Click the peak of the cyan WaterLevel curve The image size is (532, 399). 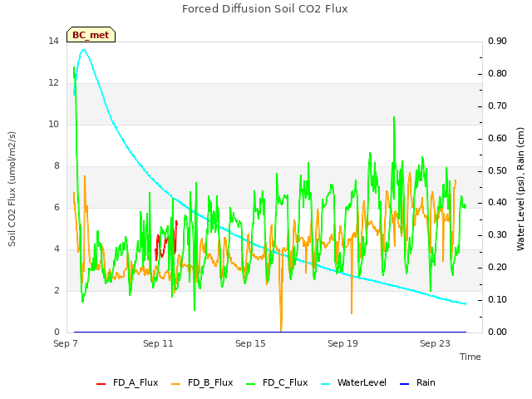click(x=84, y=50)
